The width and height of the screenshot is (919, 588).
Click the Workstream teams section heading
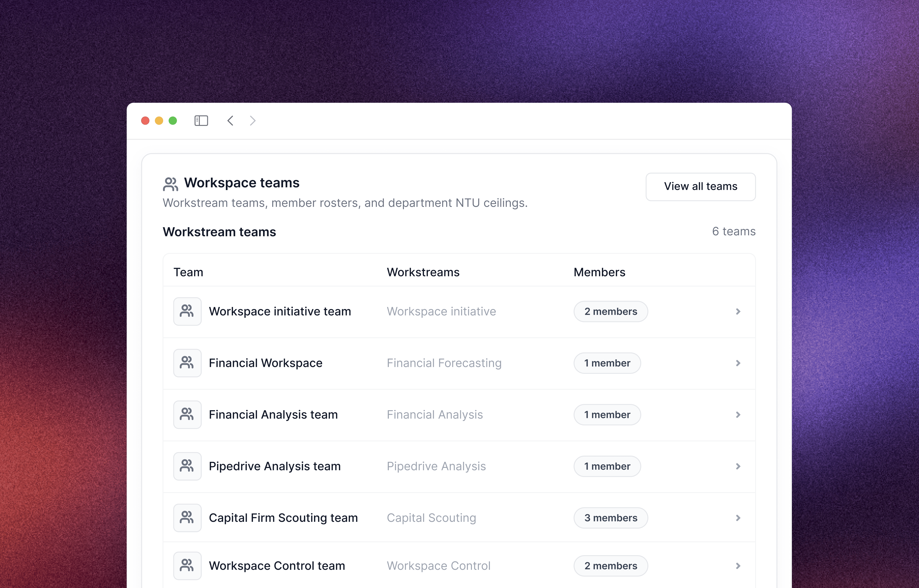219,232
